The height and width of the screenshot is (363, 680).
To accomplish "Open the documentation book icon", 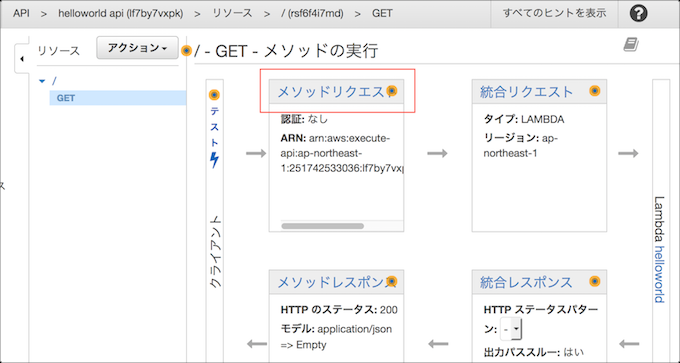I will pos(631,44).
